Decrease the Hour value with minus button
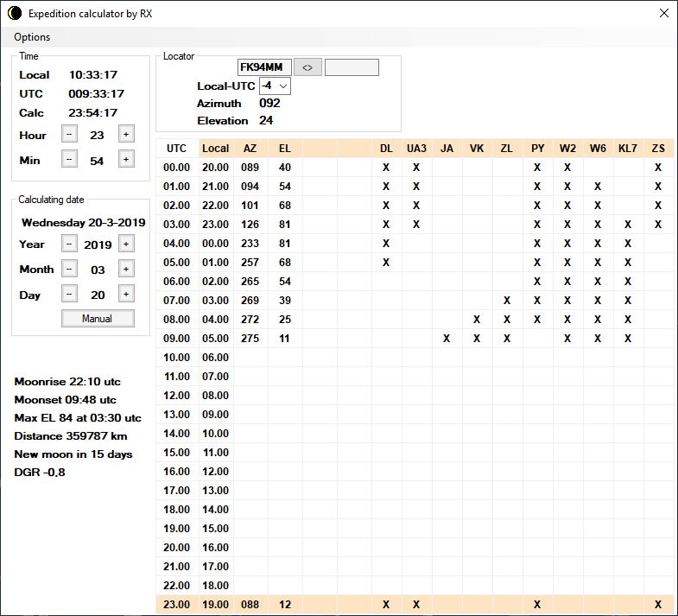Screen dimensions: 678x616 pyautogui.click(x=70, y=135)
